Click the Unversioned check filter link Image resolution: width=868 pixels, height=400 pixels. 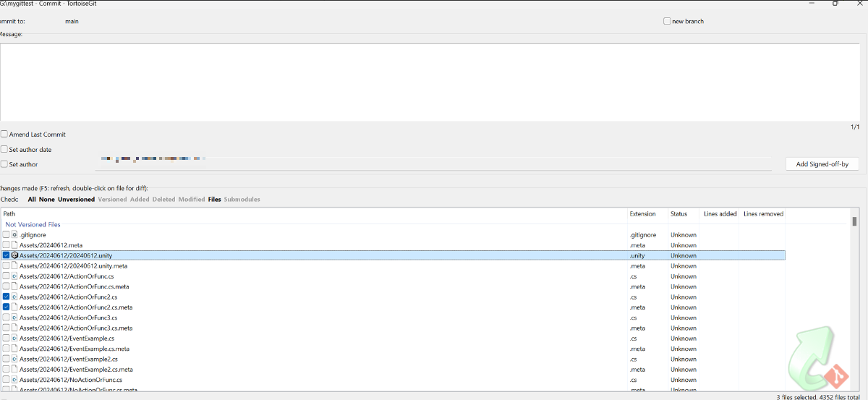76,200
